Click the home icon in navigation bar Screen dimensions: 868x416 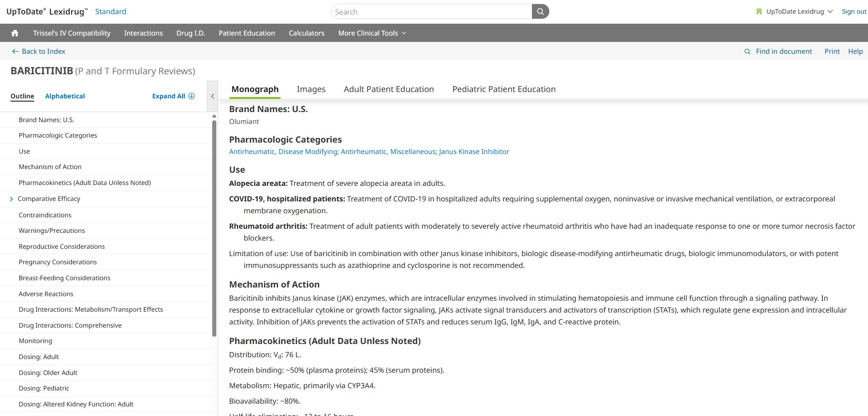[x=15, y=33]
